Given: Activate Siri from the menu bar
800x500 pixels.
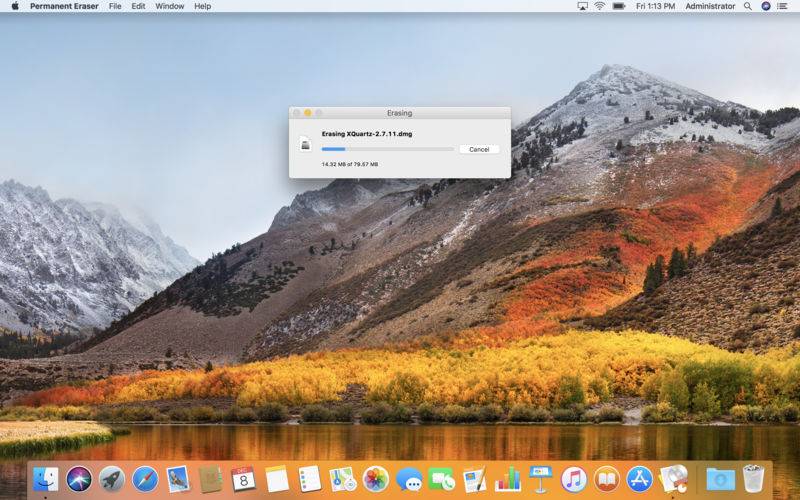Looking at the screenshot, I should (766, 6).
